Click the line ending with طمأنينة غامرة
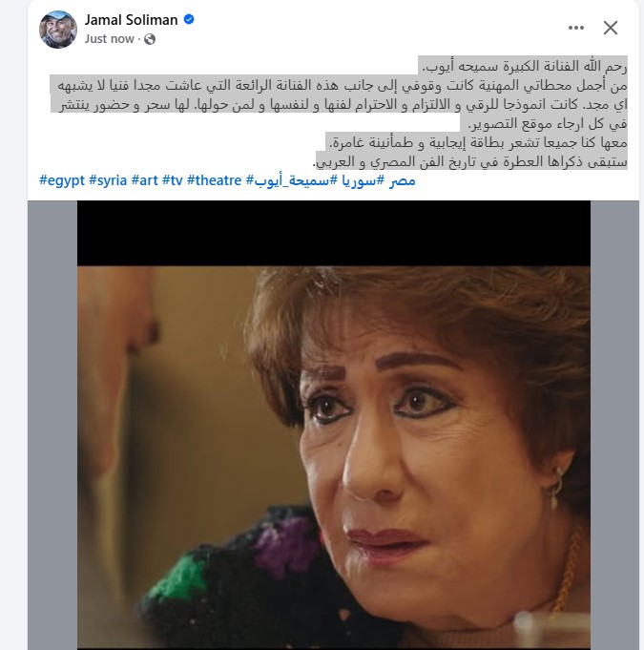 477,142
